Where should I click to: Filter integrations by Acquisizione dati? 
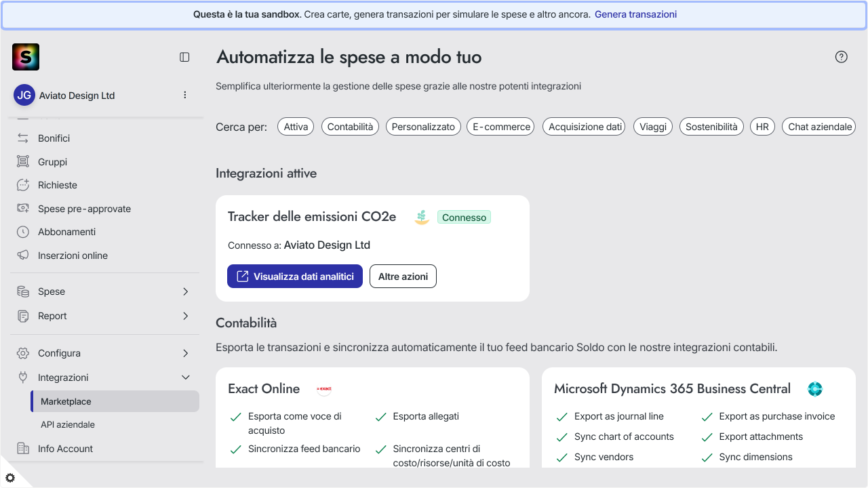(x=585, y=127)
